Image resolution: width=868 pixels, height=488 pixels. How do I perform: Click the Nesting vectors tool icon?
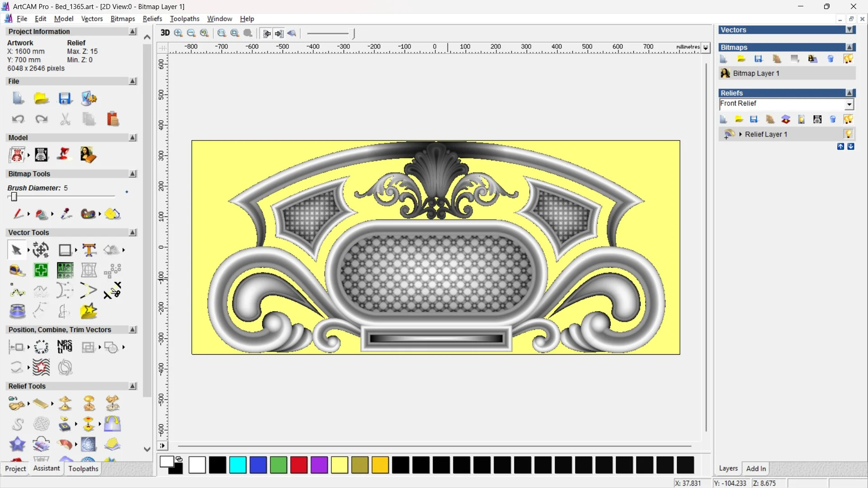coord(65,347)
